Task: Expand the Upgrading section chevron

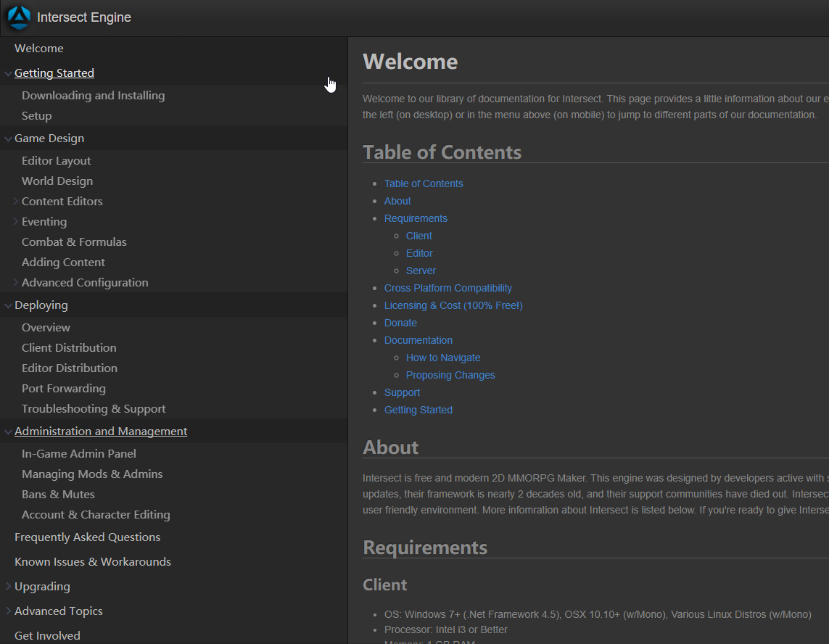Action: click(x=8, y=586)
